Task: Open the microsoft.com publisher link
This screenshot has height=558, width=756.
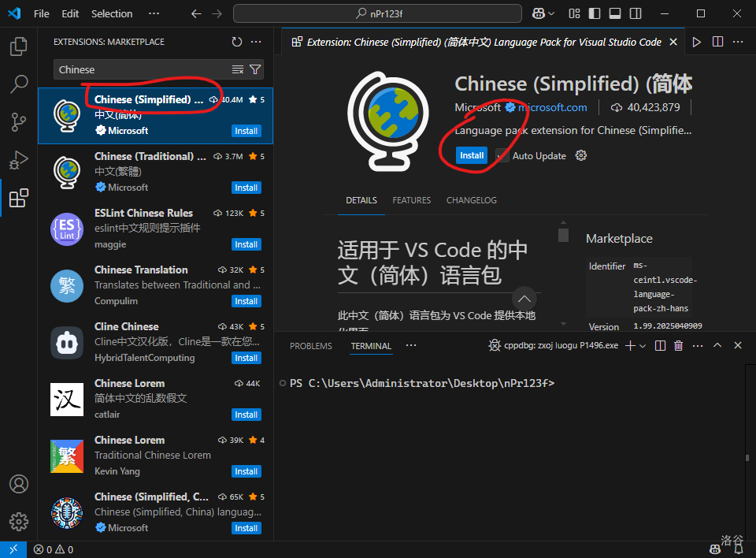Action: click(x=552, y=107)
